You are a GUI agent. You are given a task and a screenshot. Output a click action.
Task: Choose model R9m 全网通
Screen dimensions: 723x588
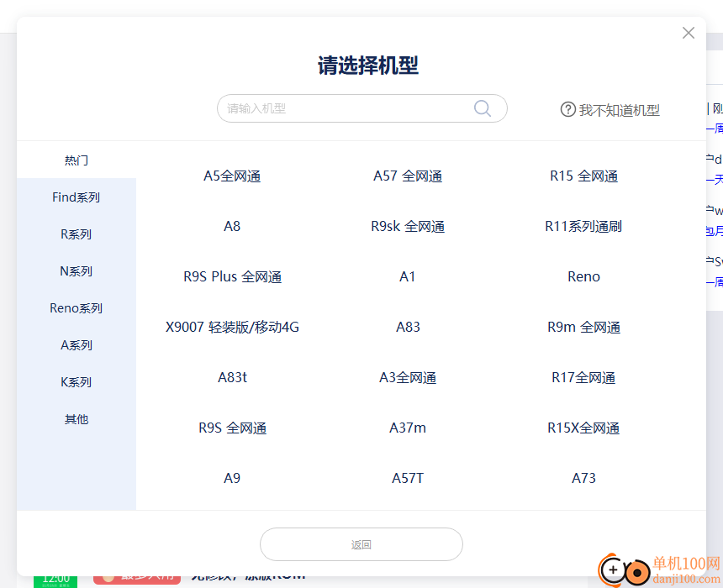583,327
